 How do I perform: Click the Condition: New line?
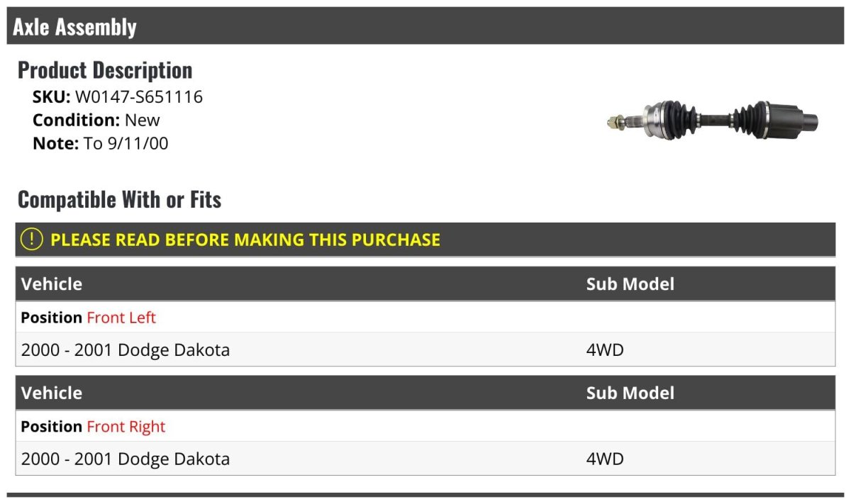click(96, 120)
